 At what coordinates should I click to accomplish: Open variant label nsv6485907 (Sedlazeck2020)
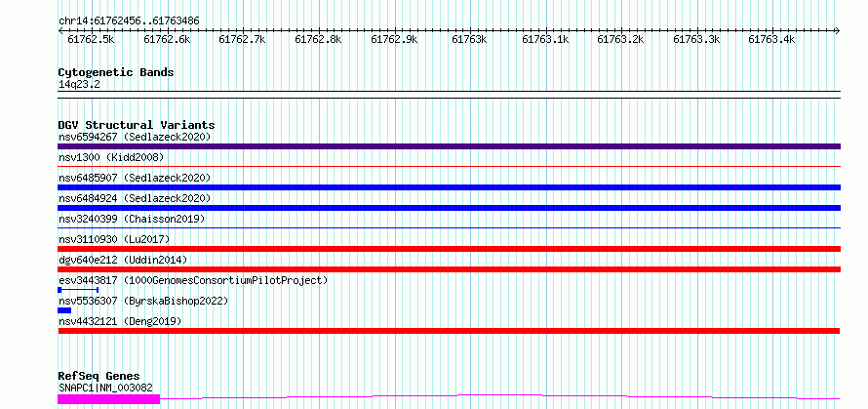(x=135, y=178)
